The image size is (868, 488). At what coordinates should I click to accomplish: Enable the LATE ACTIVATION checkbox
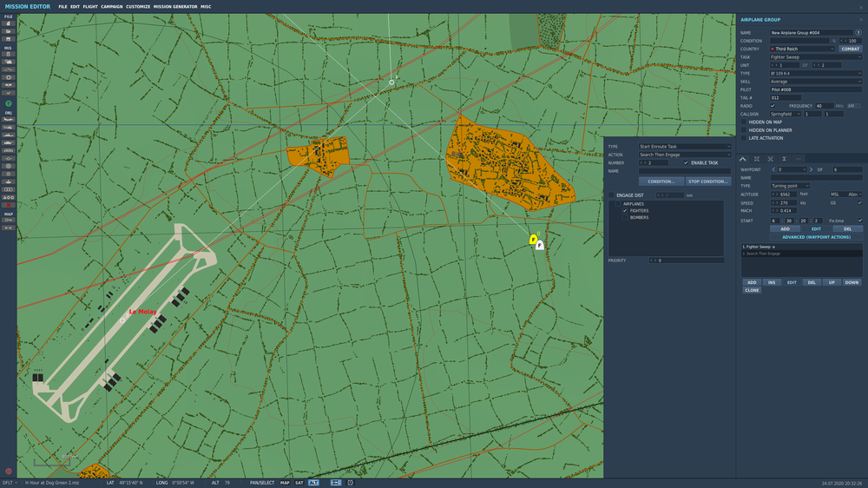(x=743, y=138)
